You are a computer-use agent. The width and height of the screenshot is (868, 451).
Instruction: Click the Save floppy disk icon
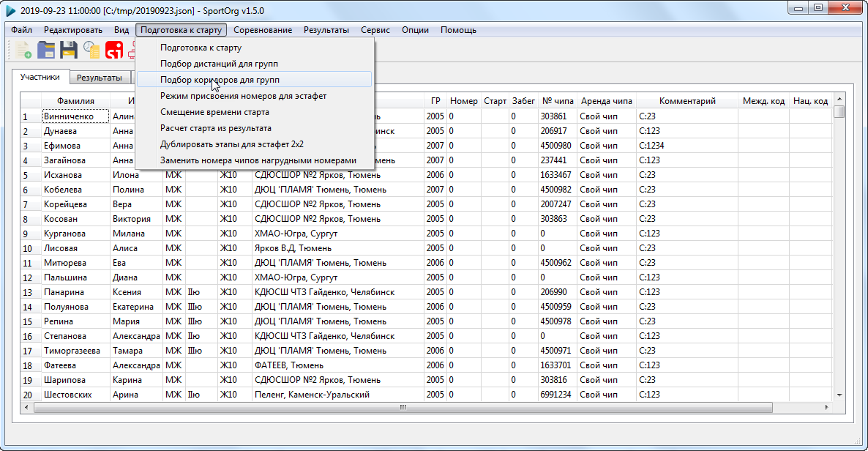(69, 50)
